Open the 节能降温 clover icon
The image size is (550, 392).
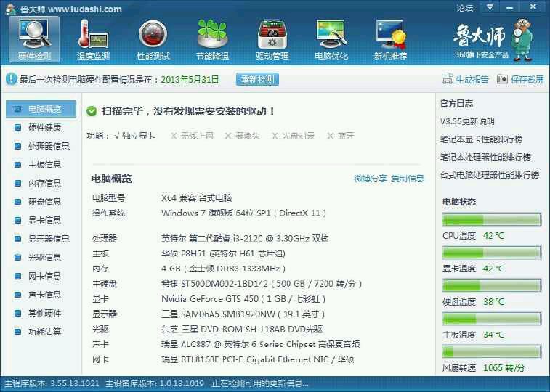[212, 39]
